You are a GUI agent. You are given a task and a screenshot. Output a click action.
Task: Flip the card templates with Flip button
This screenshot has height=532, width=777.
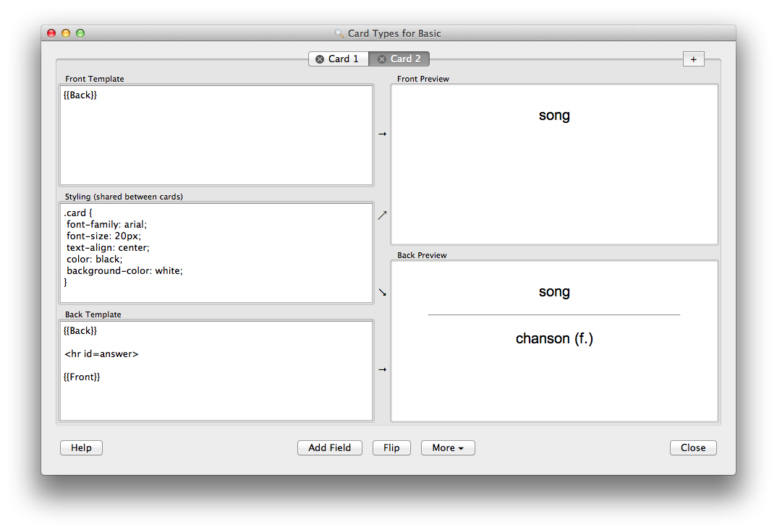[x=391, y=448]
